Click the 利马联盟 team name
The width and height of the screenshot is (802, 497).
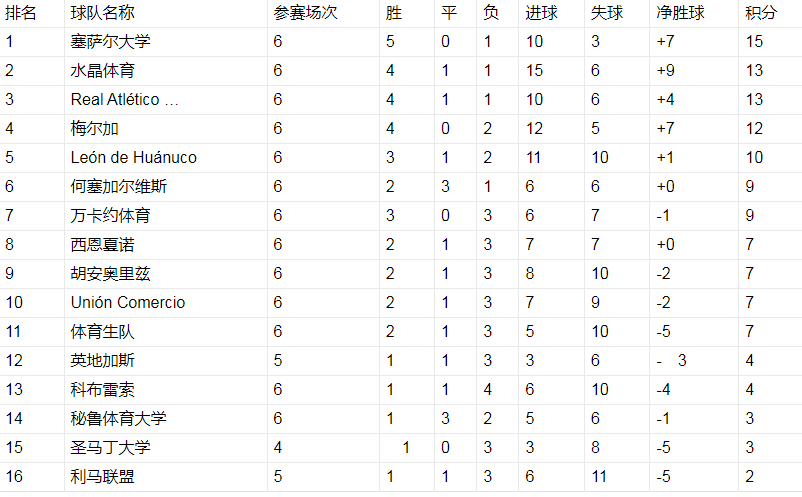click(103, 477)
